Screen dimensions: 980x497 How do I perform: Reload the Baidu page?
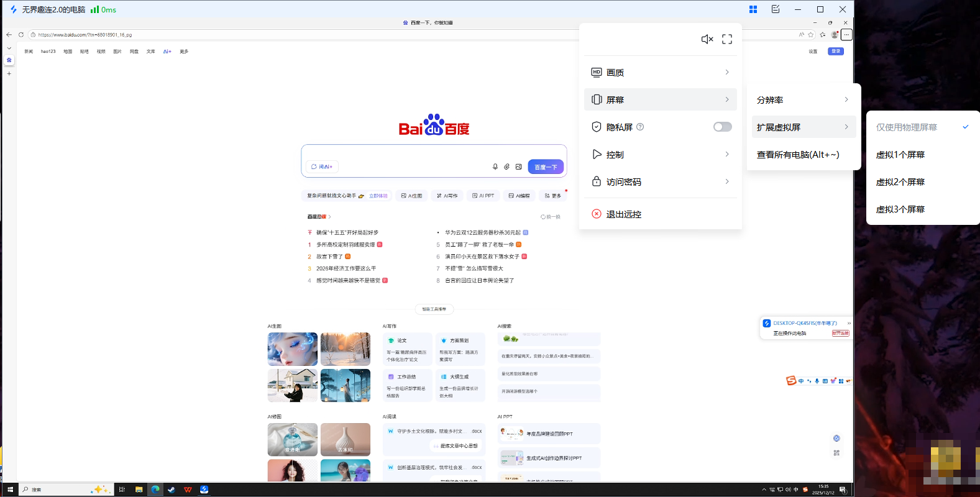click(21, 35)
